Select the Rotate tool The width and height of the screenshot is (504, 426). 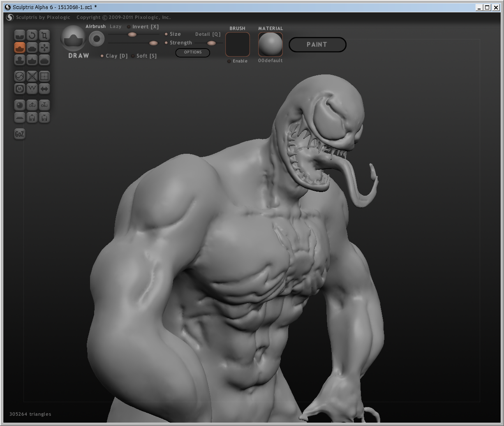(32, 35)
